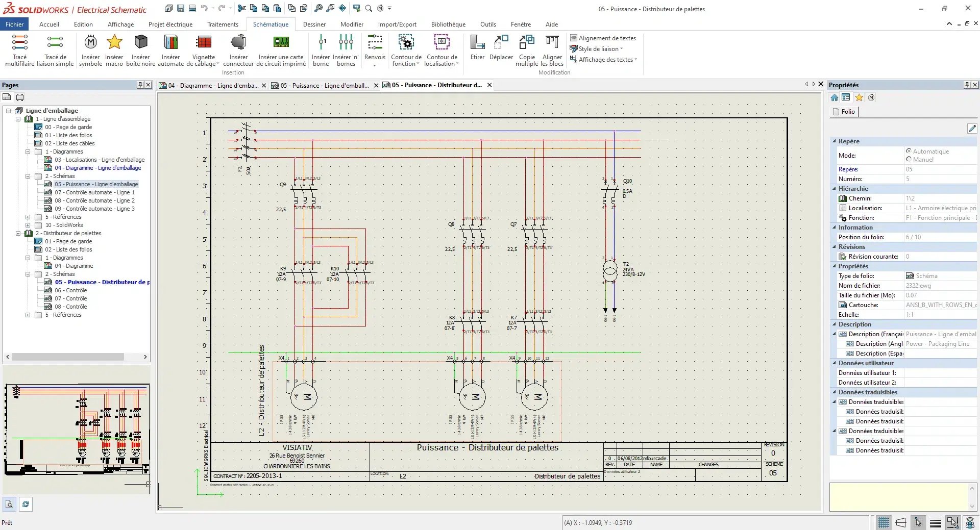Insert a carte de circuit imprimé
980x530 pixels.
click(281, 50)
